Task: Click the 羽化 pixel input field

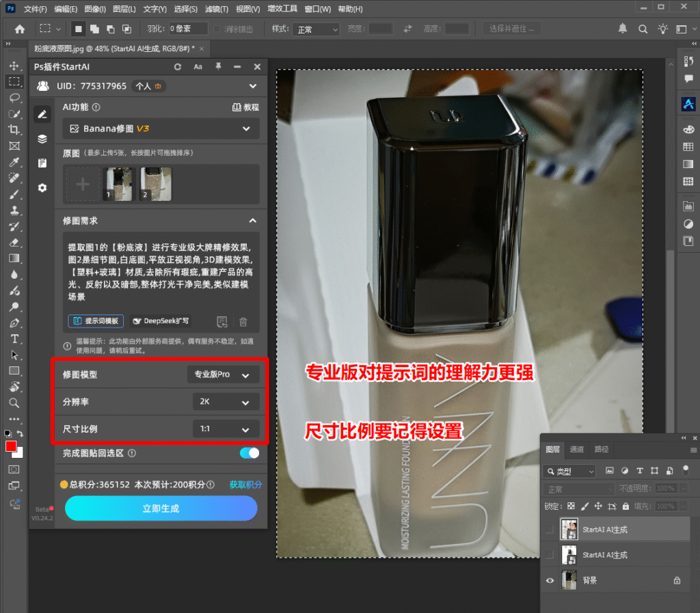Action: click(188, 29)
